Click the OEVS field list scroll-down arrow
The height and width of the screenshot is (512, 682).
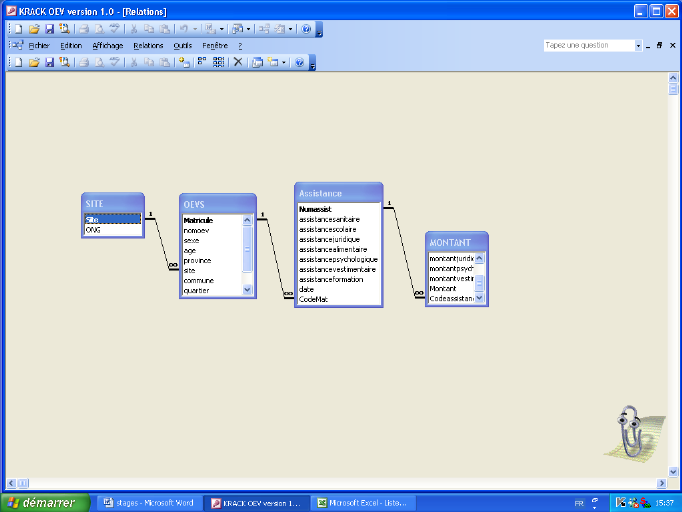coord(248,289)
